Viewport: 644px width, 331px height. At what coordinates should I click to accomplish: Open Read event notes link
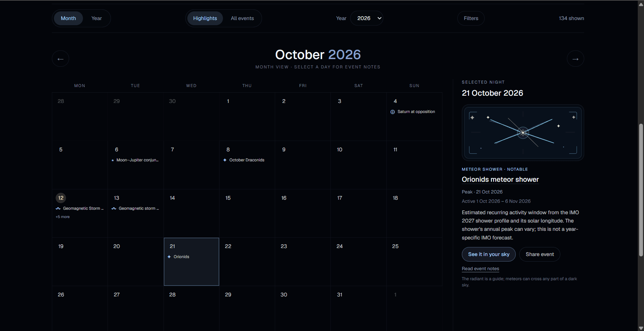(480, 269)
